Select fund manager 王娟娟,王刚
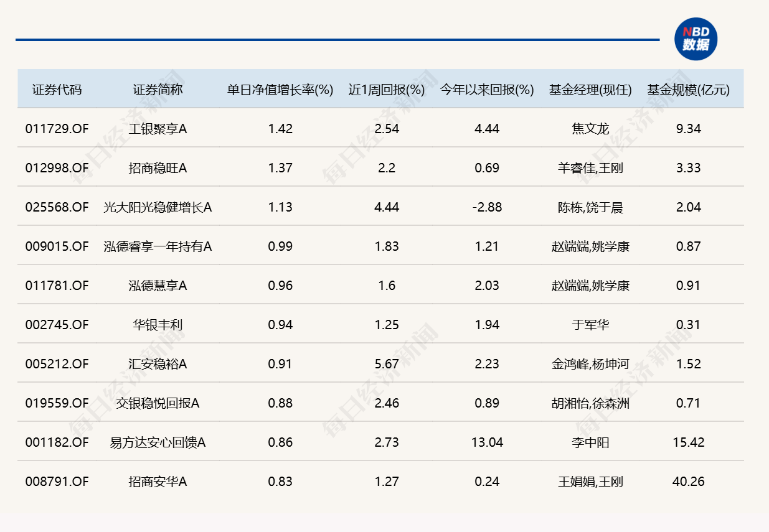Screen dimensions: 769x532 [x=590, y=482]
